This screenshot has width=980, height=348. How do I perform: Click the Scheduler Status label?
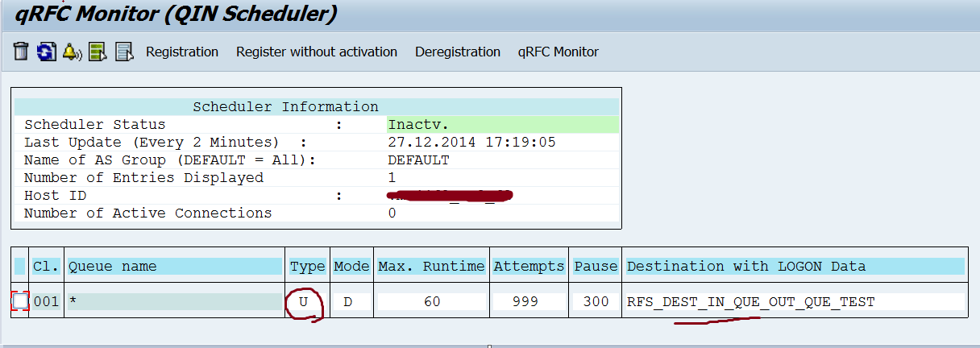pyautogui.click(x=94, y=124)
